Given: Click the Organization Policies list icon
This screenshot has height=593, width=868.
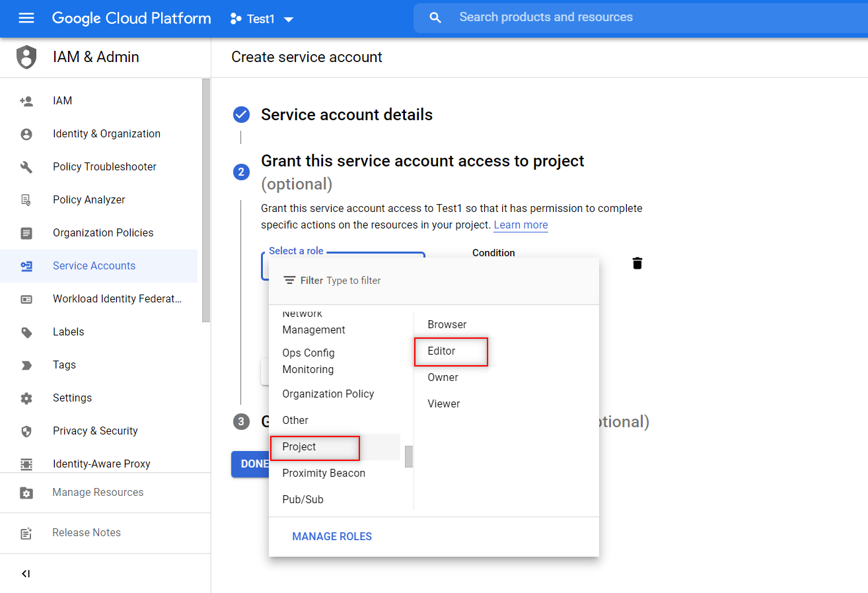Looking at the screenshot, I should point(26,233).
